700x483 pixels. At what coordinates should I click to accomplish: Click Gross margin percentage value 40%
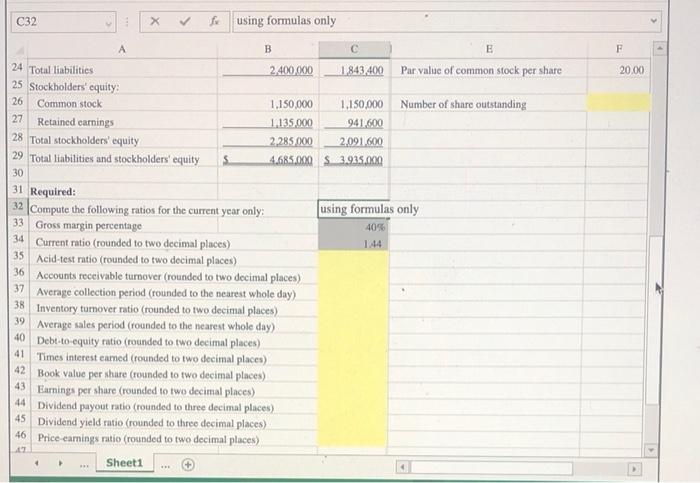click(x=354, y=227)
